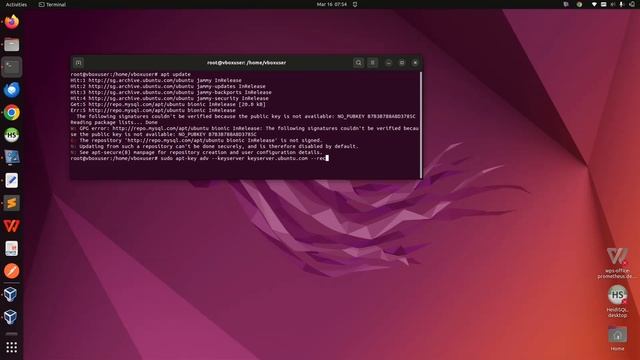
Task: Open a new tab in terminal header
Action: 78,62
